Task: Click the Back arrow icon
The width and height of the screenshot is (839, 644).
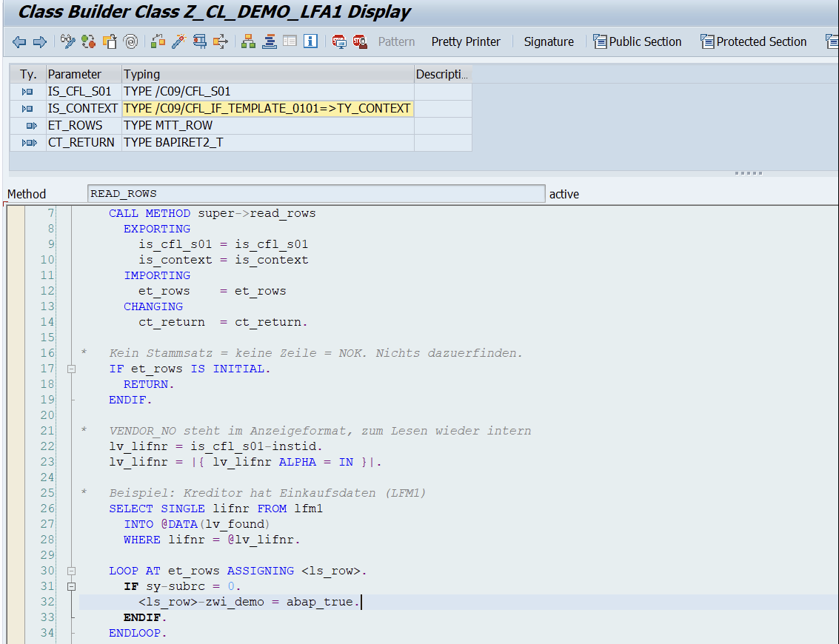Action: click(x=19, y=41)
